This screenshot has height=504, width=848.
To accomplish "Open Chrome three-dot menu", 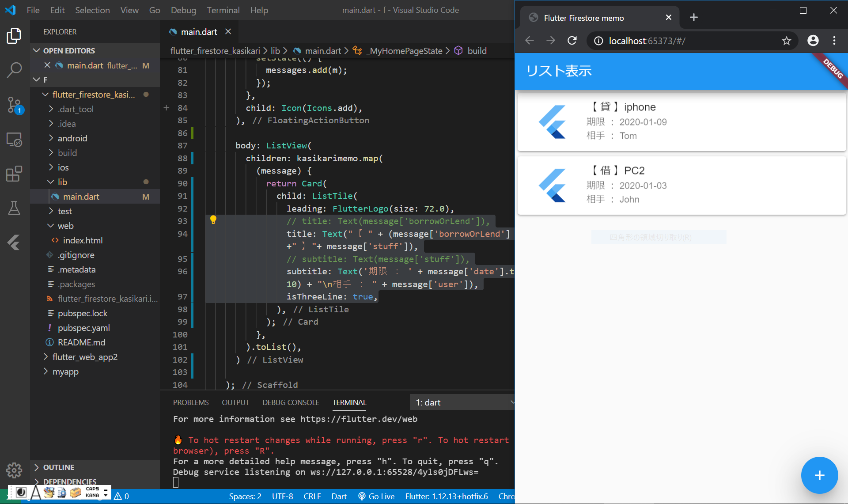I will [834, 41].
